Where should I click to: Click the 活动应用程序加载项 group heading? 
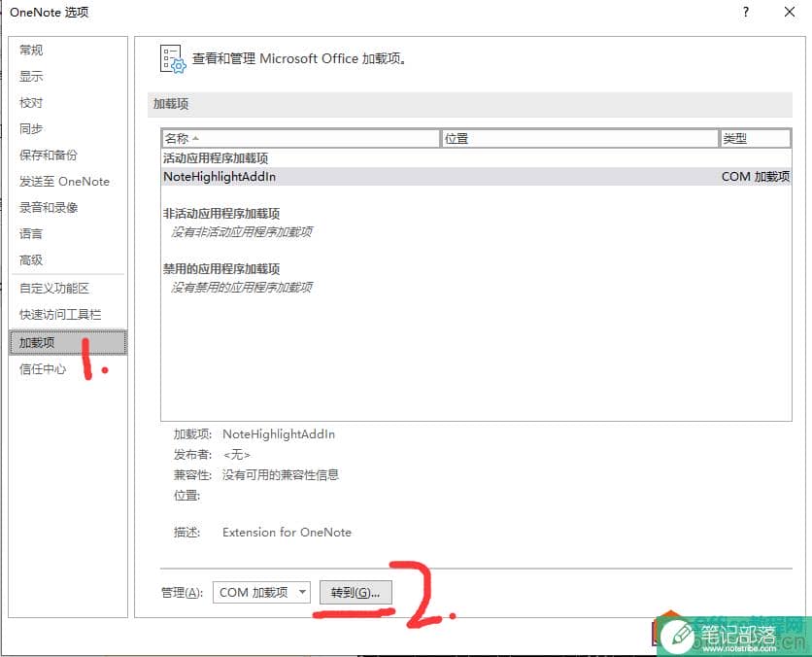click(216, 158)
